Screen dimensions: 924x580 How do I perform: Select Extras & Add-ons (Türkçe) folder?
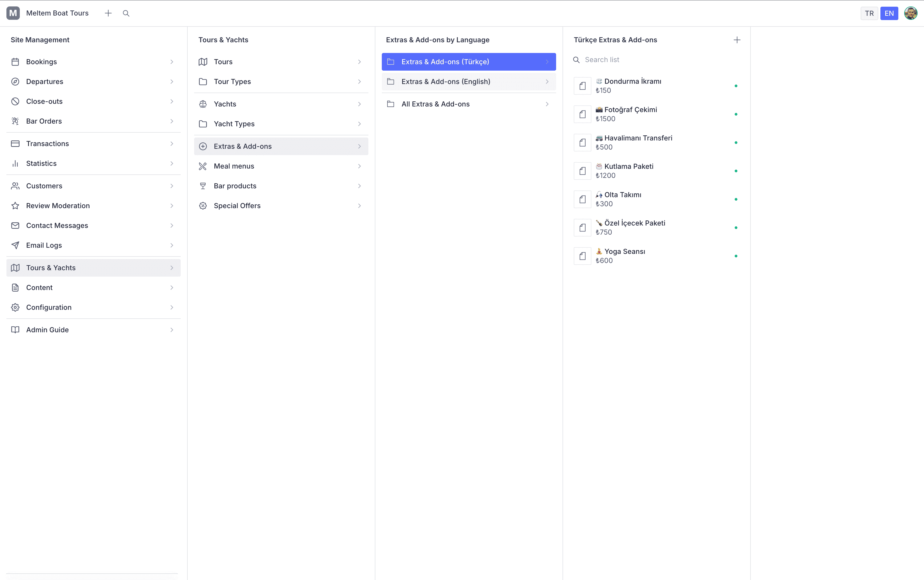[x=469, y=62]
